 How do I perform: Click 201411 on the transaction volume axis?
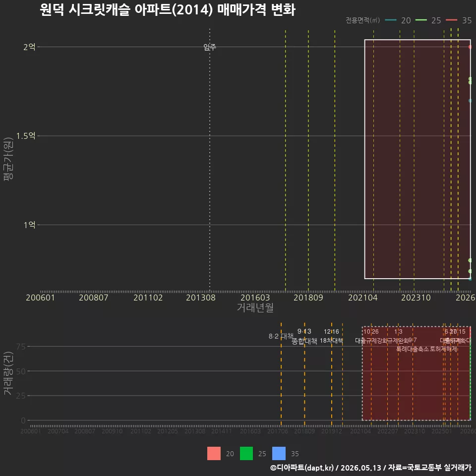pos(221,431)
